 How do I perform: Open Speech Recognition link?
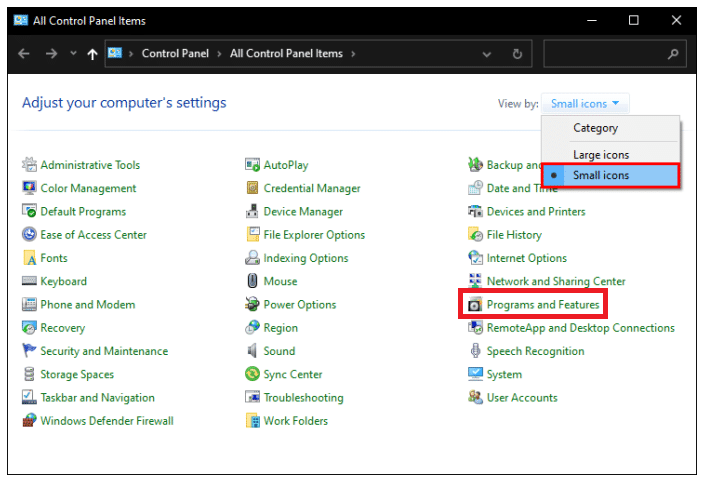click(x=535, y=351)
